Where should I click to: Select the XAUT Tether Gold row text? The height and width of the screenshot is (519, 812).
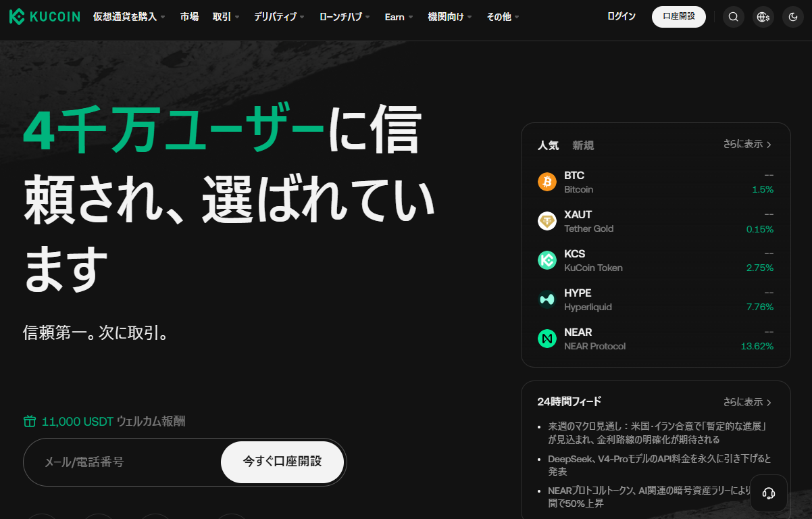(x=589, y=221)
